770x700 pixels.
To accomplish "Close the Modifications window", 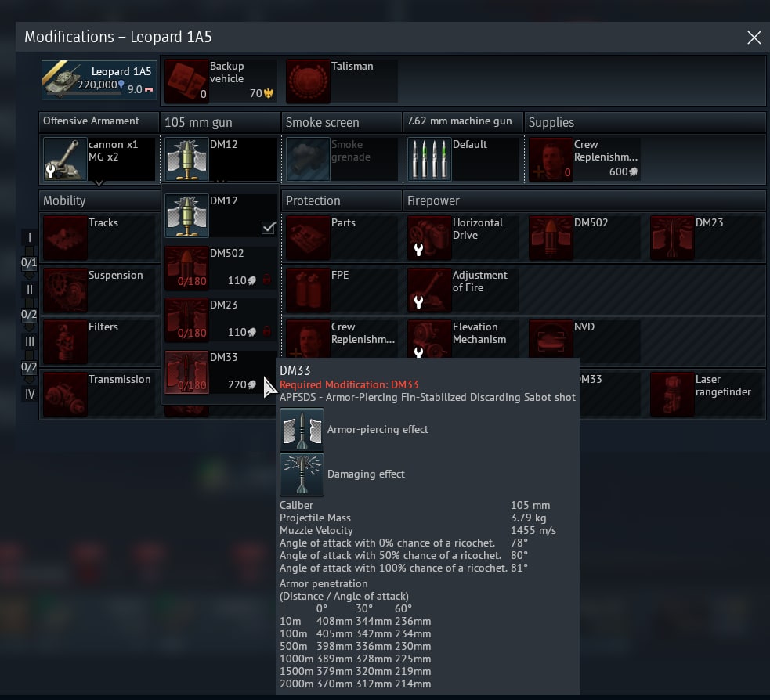I will (x=754, y=38).
